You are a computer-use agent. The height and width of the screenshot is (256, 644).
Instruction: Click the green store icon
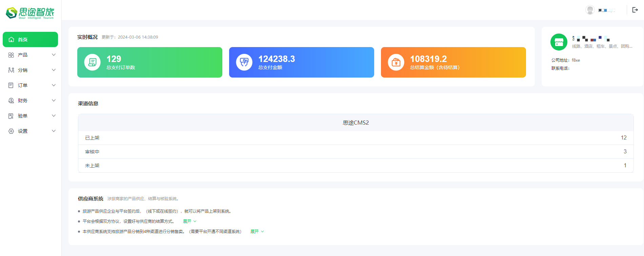pos(559,42)
